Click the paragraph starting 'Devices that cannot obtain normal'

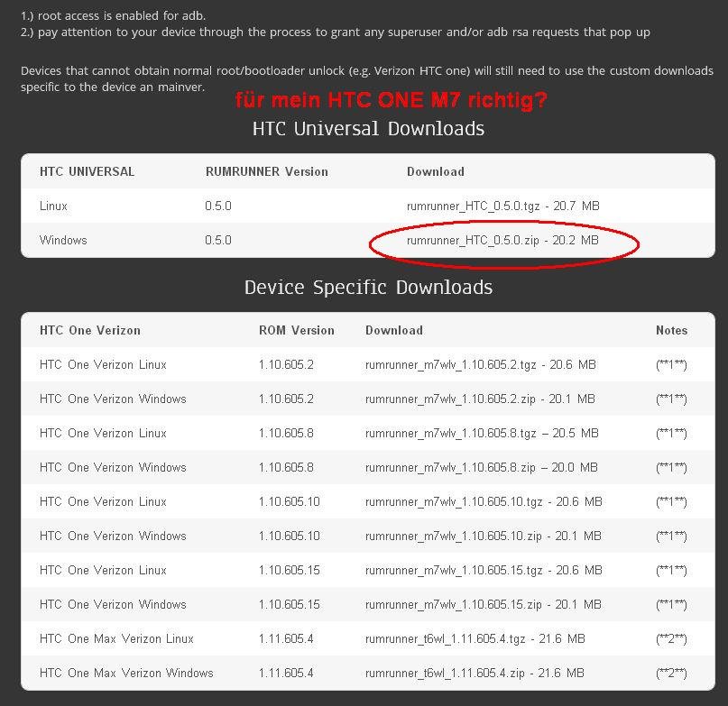(367, 79)
